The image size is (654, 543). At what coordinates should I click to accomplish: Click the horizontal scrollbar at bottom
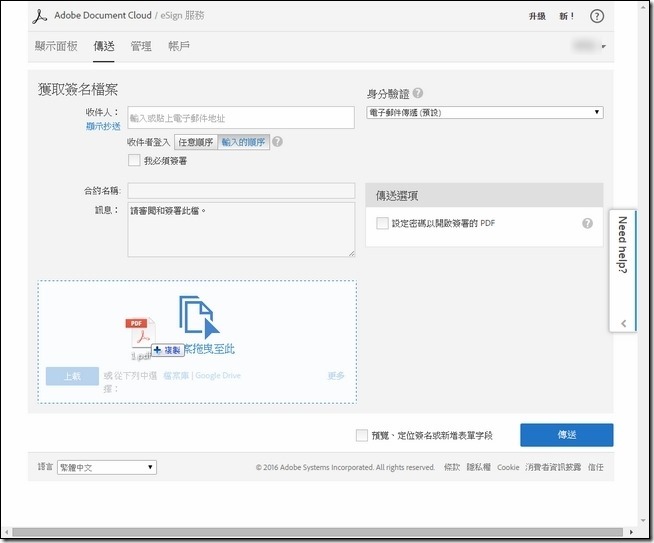(317, 532)
